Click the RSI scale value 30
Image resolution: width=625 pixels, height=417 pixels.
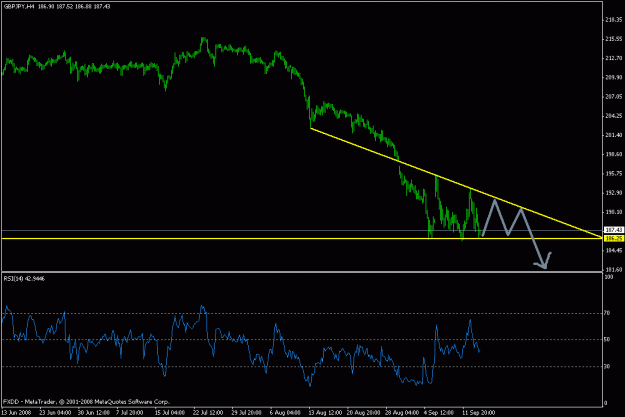pos(607,366)
